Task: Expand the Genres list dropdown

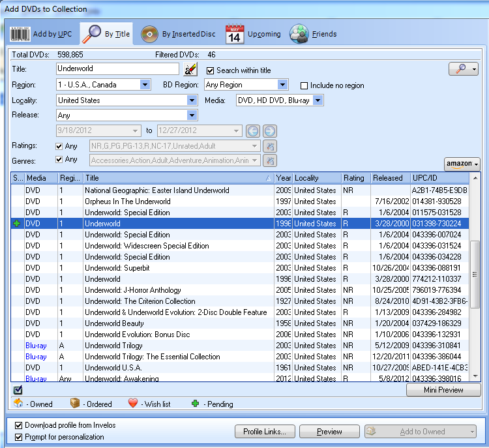Action: click(254, 160)
